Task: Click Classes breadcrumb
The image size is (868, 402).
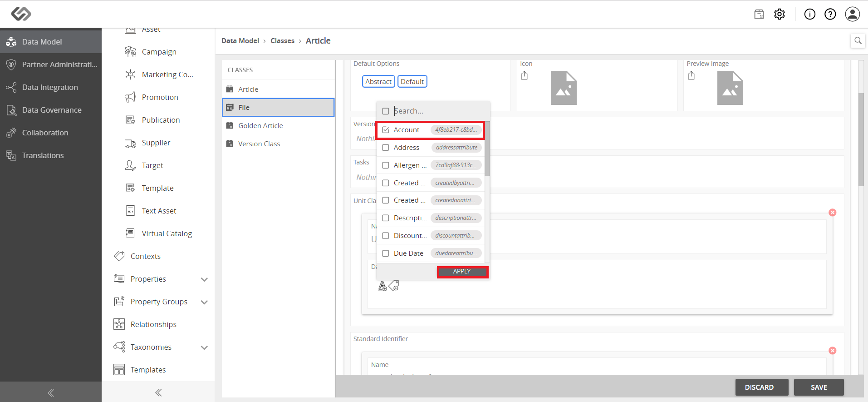Action: [282, 41]
